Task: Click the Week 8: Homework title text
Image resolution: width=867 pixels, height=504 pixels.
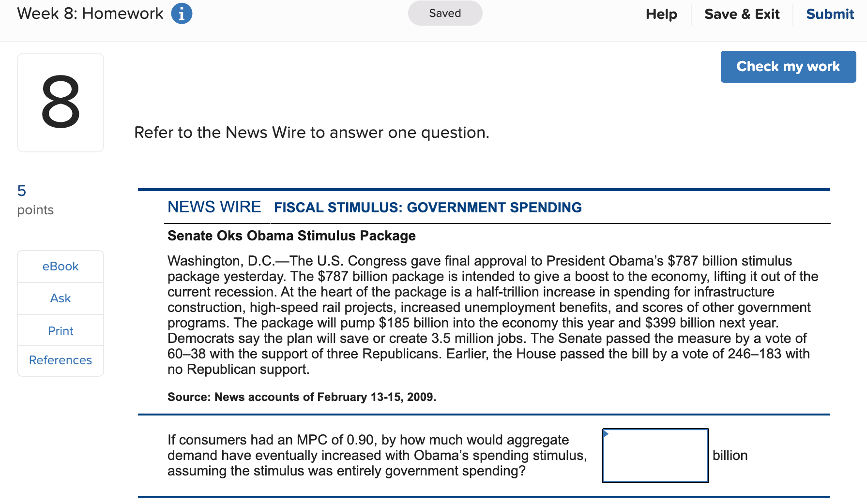Action: coord(90,13)
